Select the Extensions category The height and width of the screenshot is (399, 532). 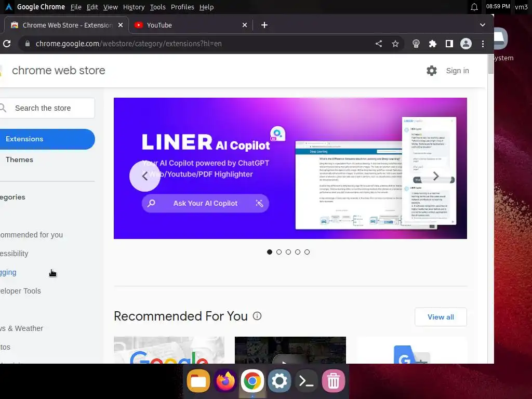pos(47,139)
